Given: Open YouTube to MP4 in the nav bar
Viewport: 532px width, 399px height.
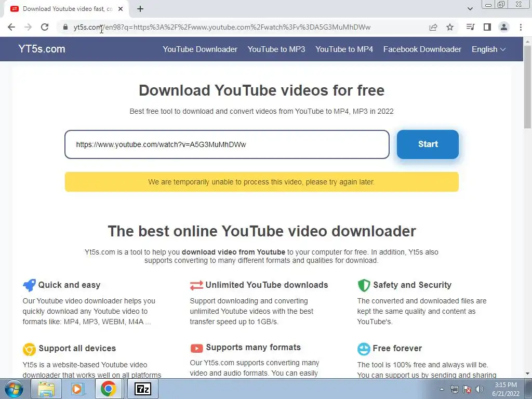Looking at the screenshot, I should (344, 49).
